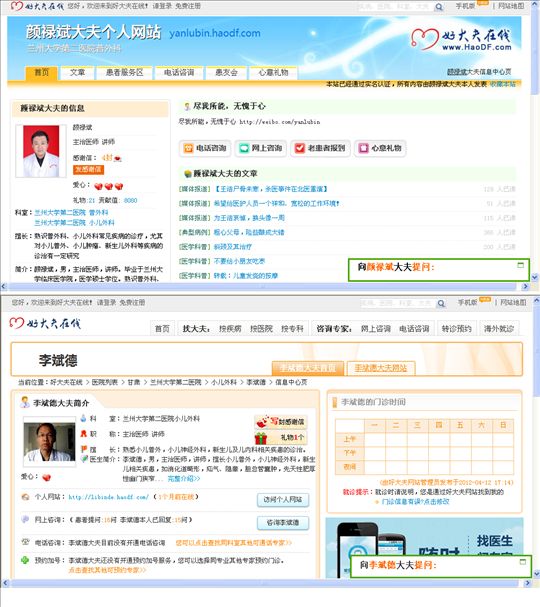
Task: Click the red gift box 礼物1个 icon
Action: click(261, 438)
